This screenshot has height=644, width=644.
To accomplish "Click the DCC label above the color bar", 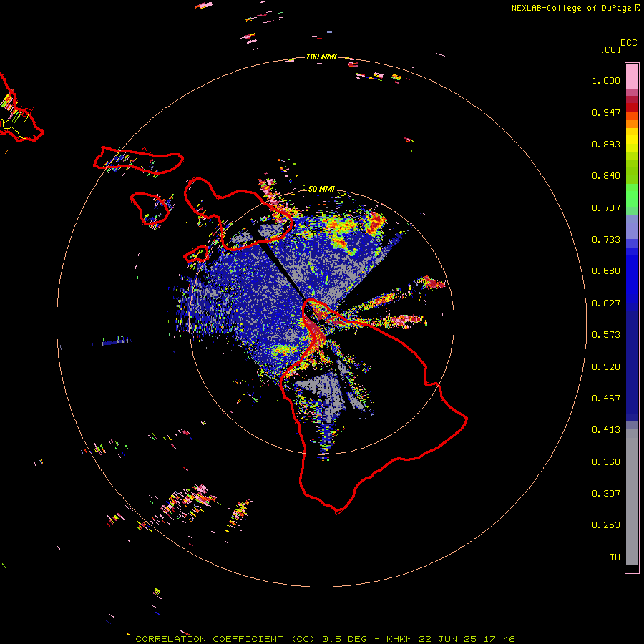I will 628,43.
